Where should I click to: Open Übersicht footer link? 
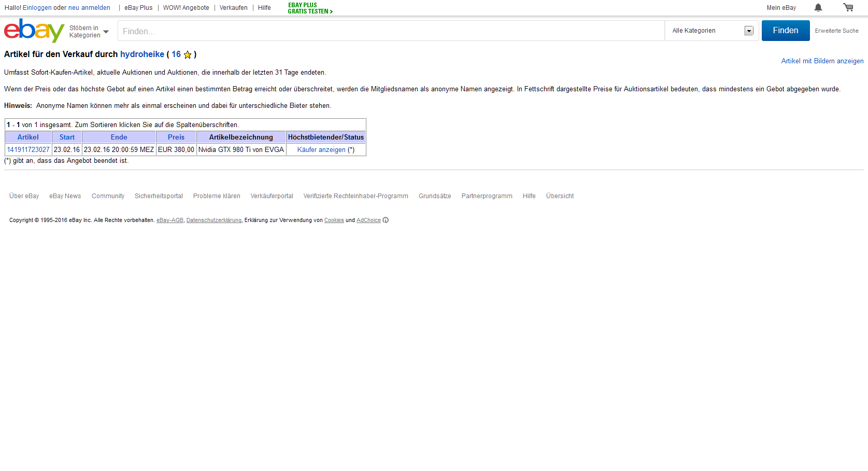[x=560, y=196]
